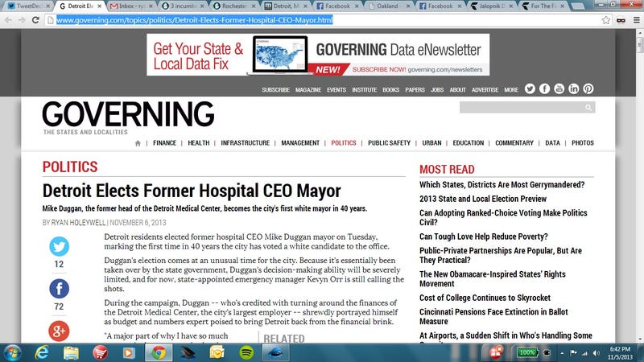This screenshot has width=644, height=362.
Task: Open 'Cost of College Continues to Skyrocket'
Action: coord(485,298)
